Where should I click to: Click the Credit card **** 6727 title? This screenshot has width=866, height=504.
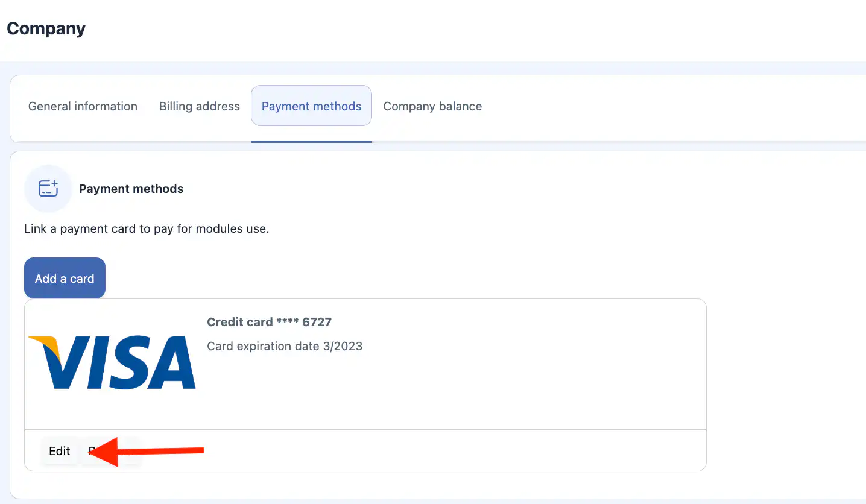pos(269,322)
